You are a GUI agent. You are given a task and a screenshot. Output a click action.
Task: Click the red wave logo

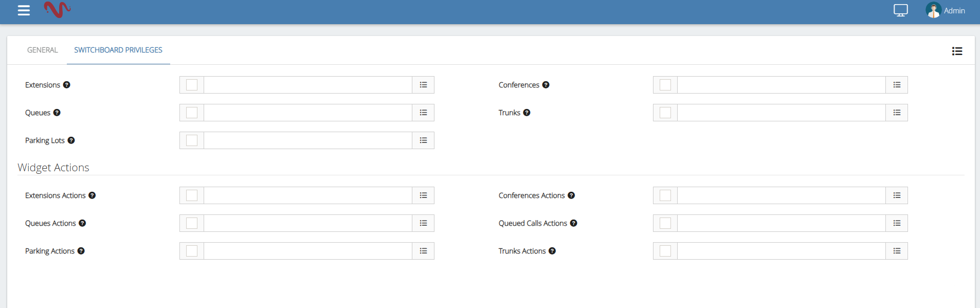57,9
